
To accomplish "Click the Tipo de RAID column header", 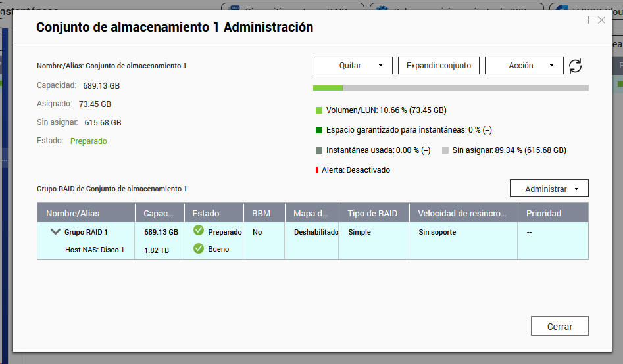I will coord(374,213).
